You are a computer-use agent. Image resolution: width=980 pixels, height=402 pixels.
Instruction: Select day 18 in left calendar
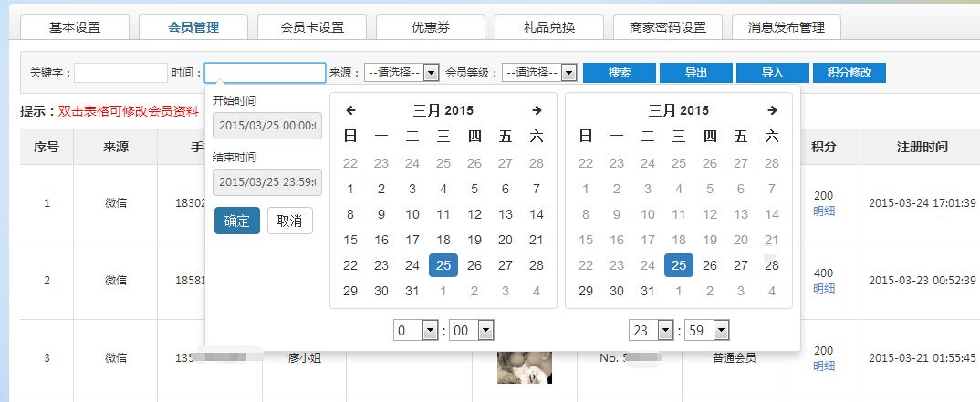click(443, 240)
